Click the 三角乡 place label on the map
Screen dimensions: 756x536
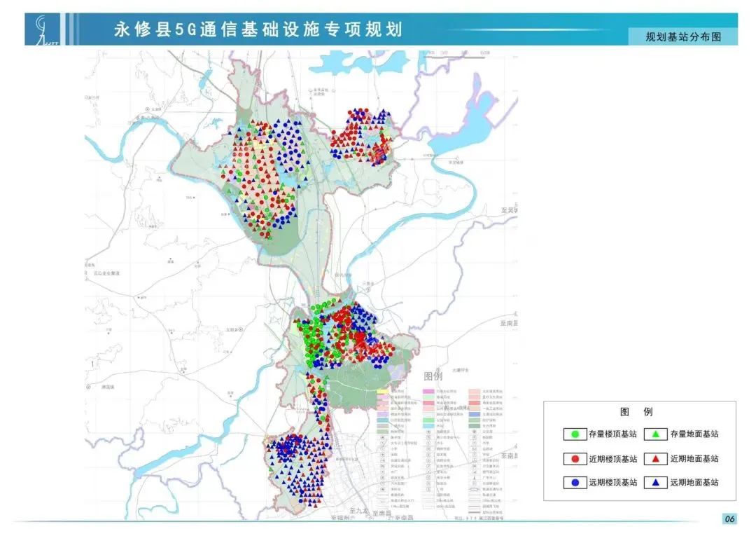pyautogui.click(x=368, y=284)
